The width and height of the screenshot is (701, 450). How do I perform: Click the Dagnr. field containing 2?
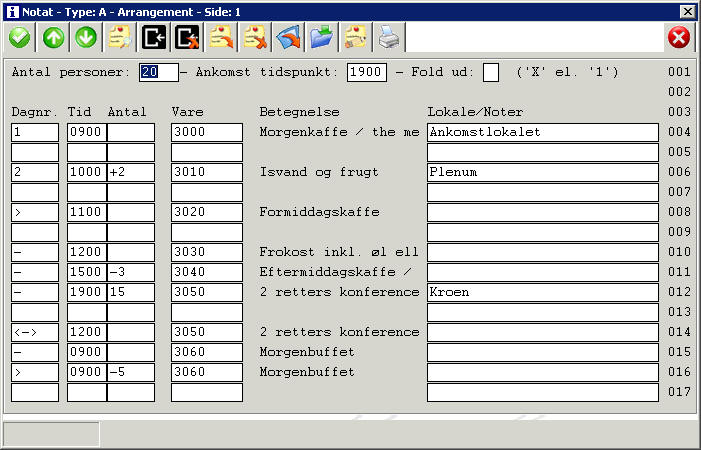click(35, 172)
